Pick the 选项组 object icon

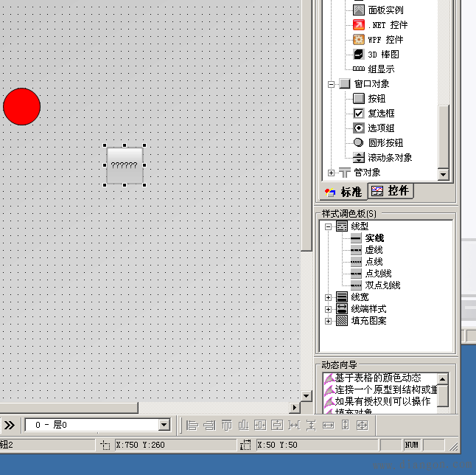359,128
